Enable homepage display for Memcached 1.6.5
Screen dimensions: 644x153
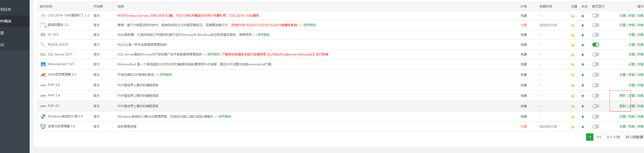[x=595, y=64]
